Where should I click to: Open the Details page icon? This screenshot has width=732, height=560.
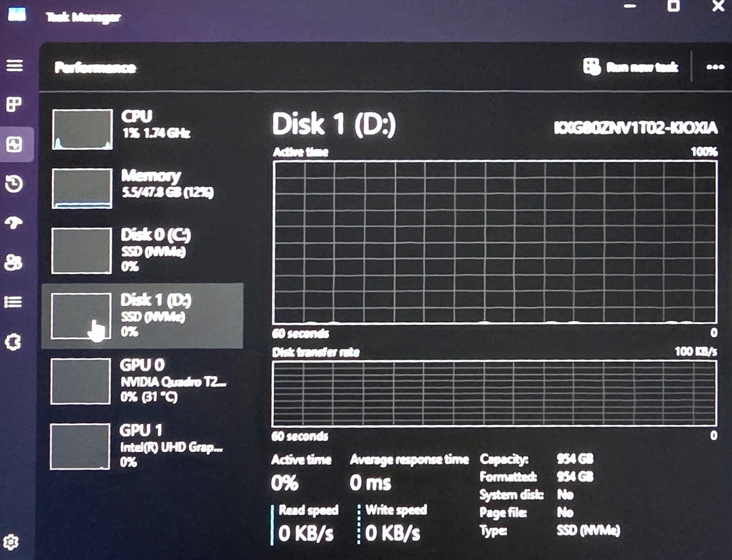13,302
